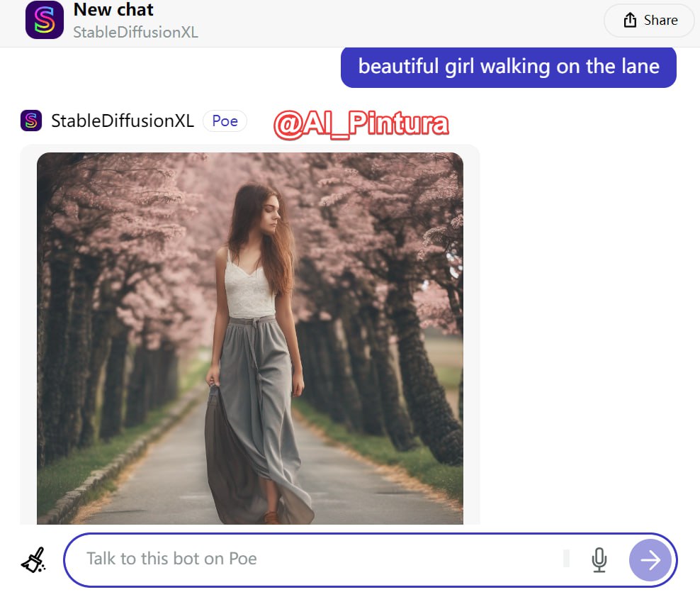Select the 'beautiful girl walking on the lane' message
The height and width of the screenshot is (597, 700).
pyautogui.click(x=508, y=67)
